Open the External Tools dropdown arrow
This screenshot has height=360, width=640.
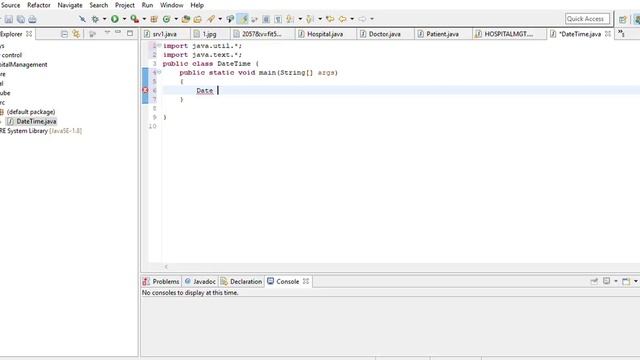tap(144, 19)
